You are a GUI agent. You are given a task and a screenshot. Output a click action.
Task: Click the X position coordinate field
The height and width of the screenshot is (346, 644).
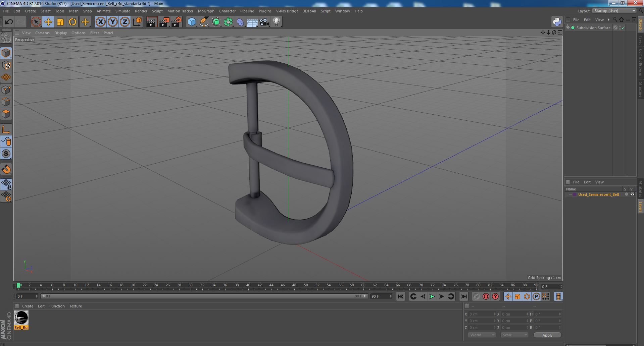[x=482, y=314]
